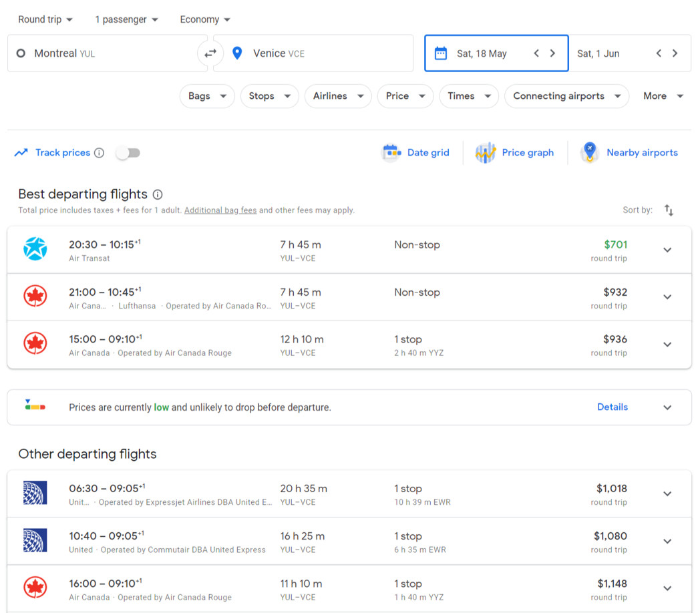Open the Additional bag fees link
Screen dimensions: 700x613
[220, 210]
